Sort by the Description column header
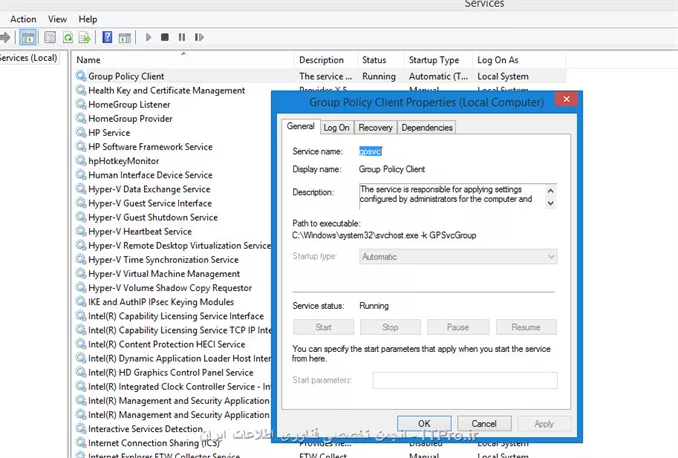 pos(326,60)
